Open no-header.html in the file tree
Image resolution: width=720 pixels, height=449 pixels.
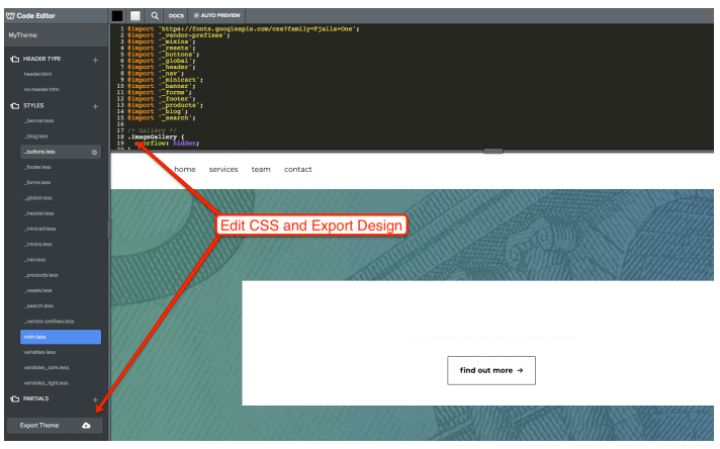(x=41, y=90)
